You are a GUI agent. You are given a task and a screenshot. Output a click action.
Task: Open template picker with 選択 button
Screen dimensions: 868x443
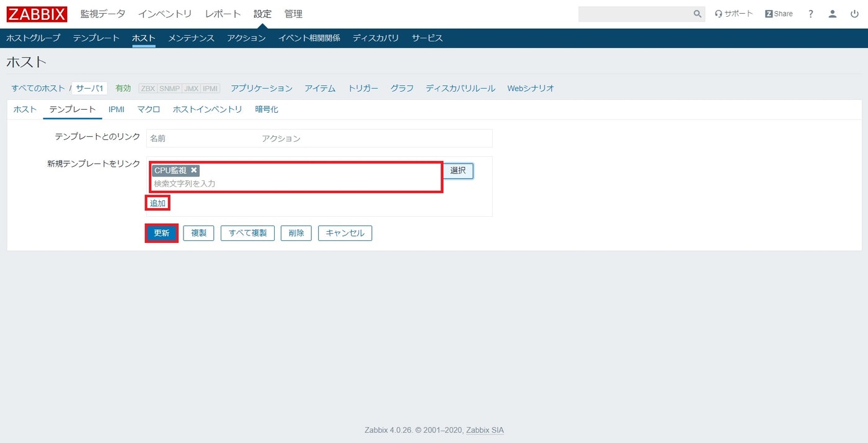point(458,171)
